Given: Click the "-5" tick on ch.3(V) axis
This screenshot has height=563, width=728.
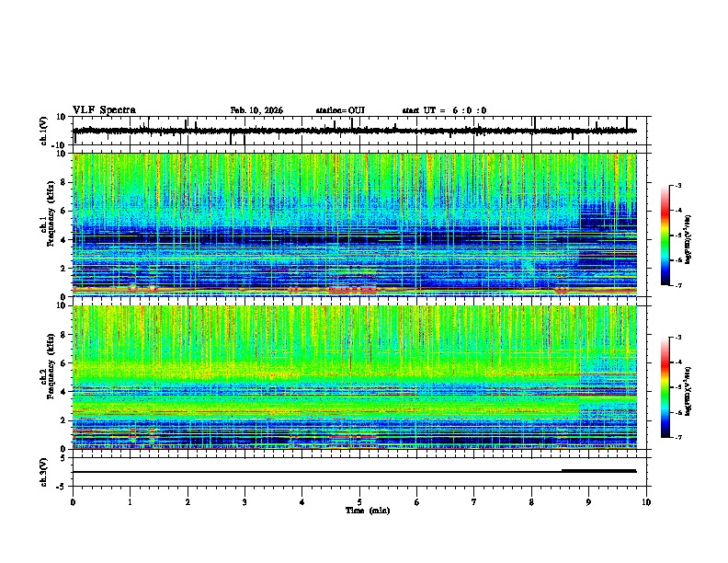Looking at the screenshot, I should pos(63,487).
